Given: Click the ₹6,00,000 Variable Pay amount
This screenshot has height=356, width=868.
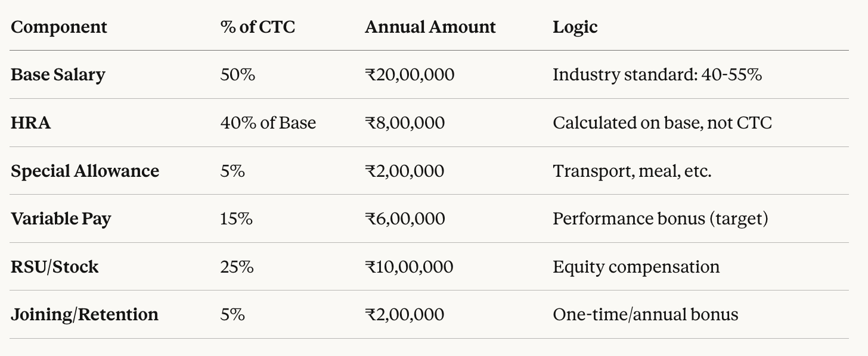Looking at the screenshot, I should tap(404, 218).
